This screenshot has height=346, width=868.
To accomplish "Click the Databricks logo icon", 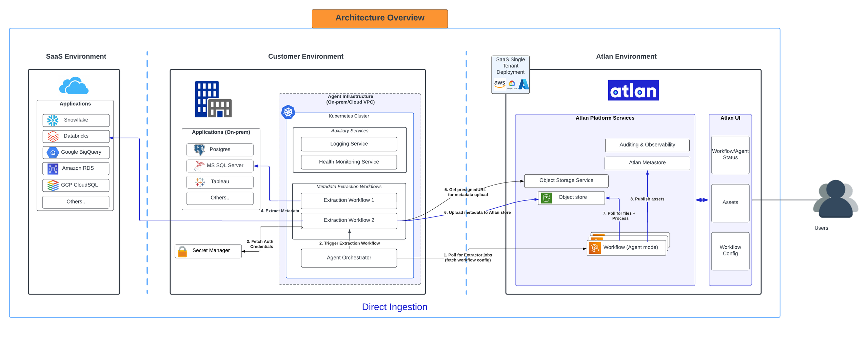I will point(53,136).
